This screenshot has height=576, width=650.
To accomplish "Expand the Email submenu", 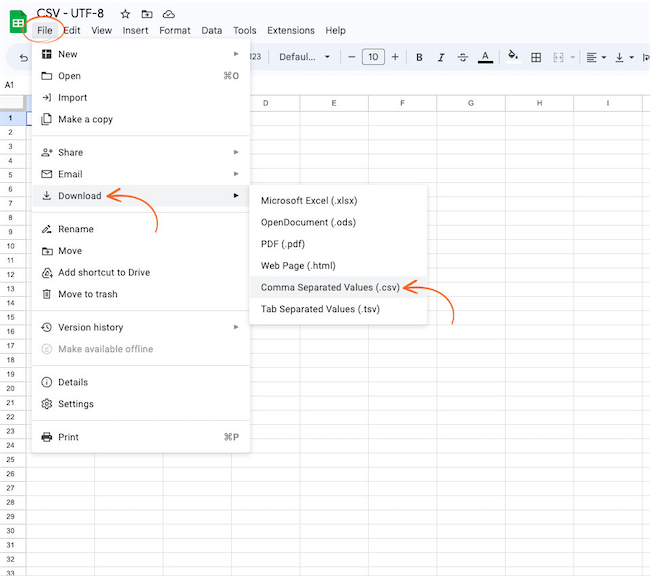I will (141, 174).
